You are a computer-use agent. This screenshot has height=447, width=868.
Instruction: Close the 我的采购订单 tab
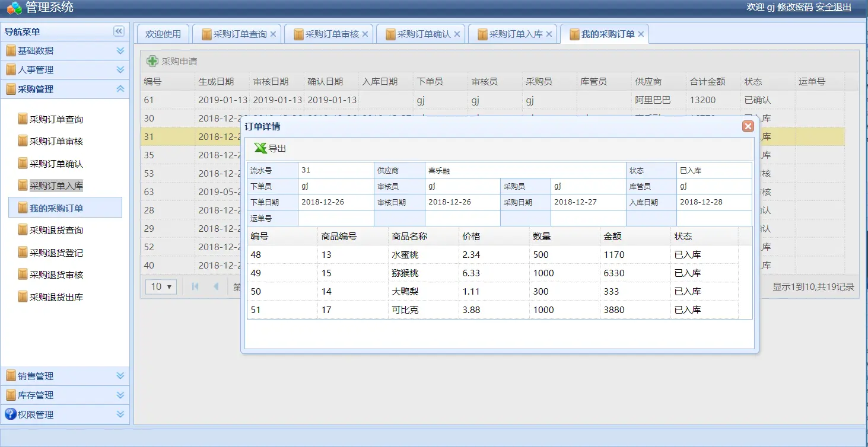pyautogui.click(x=641, y=34)
